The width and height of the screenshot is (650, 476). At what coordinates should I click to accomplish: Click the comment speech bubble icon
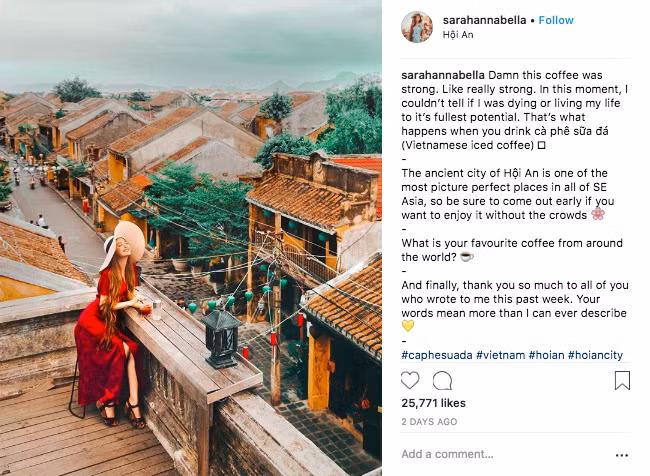click(x=442, y=380)
